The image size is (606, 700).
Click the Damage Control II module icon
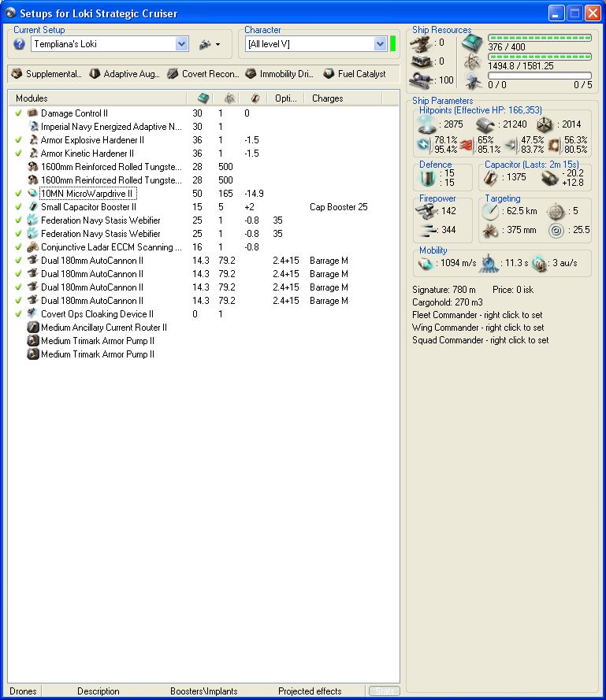[32, 113]
